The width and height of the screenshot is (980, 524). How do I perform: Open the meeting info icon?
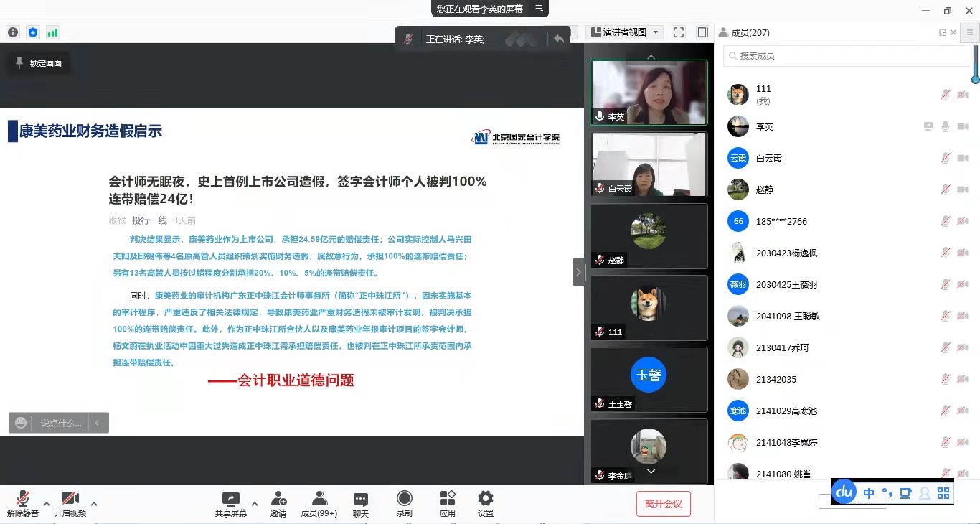pyautogui.click(x=13, y=32)
